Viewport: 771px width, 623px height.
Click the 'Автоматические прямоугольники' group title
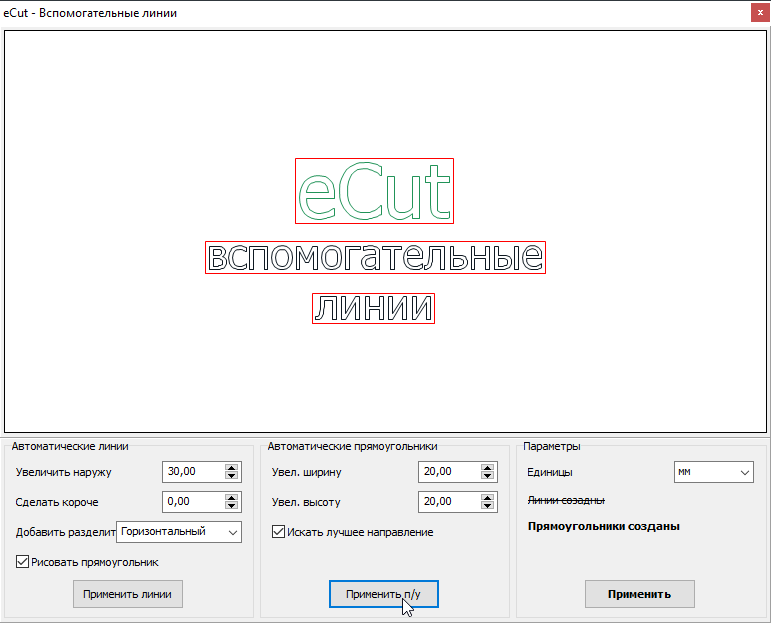[353, 446]
